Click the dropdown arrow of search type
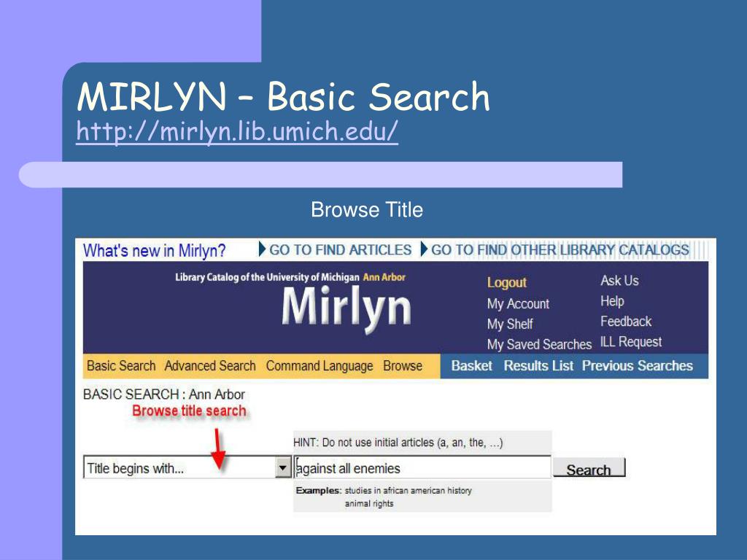This screenshot has height=560, width=747. (283, 467)
